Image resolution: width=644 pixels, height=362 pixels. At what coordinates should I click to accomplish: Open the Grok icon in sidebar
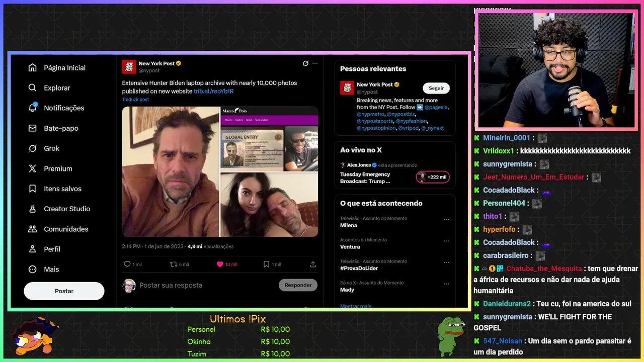tap(33, 148)
